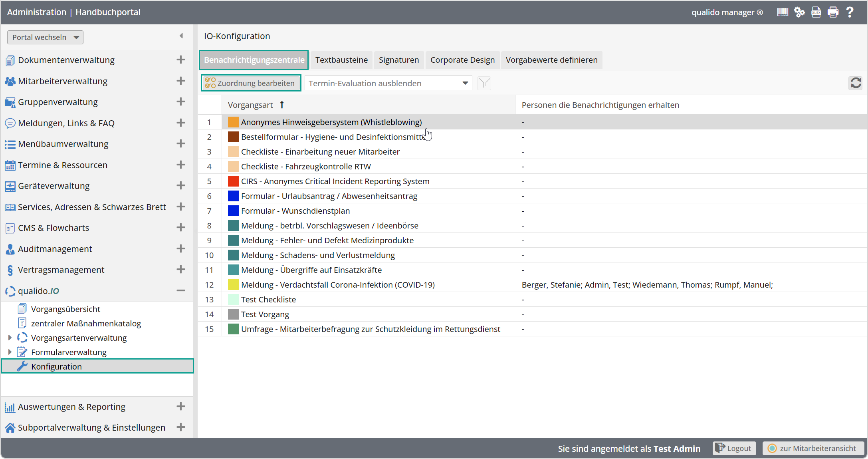Click Services, Adressen & Schwarzes Brett icon
Viewport: 868px width, 459px height.
pyautogui.click(x=10, y=207)
